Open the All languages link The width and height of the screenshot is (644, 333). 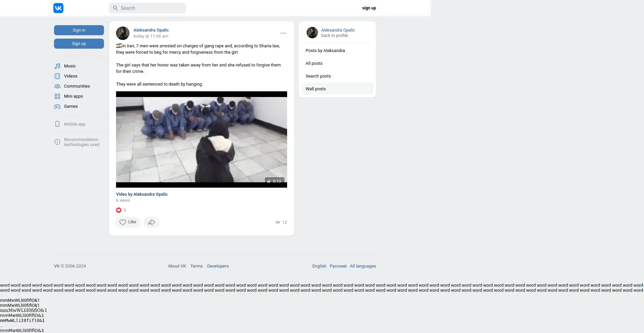pos(363,266)
